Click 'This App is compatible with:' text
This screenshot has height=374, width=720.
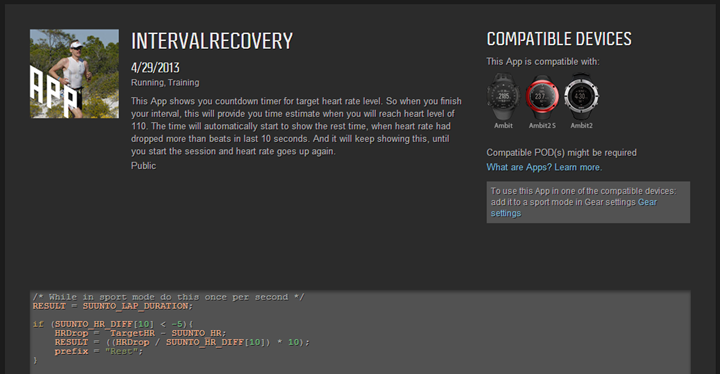point(543,62)
